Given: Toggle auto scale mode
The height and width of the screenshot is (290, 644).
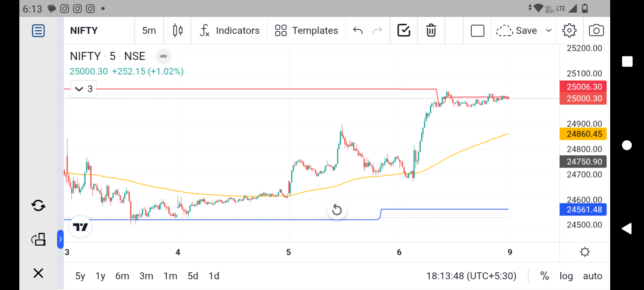Looking at the screenshot, I should 592,276.
